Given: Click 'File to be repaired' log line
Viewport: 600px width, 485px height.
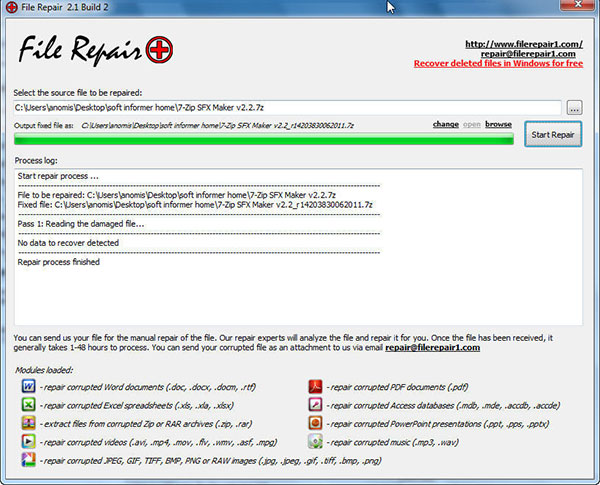Looking at the screenshot, I should 176,195.
